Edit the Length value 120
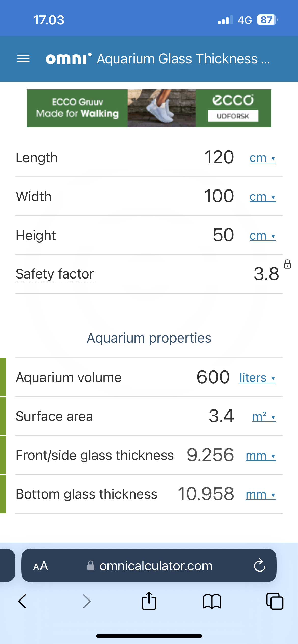 (219, 157)
